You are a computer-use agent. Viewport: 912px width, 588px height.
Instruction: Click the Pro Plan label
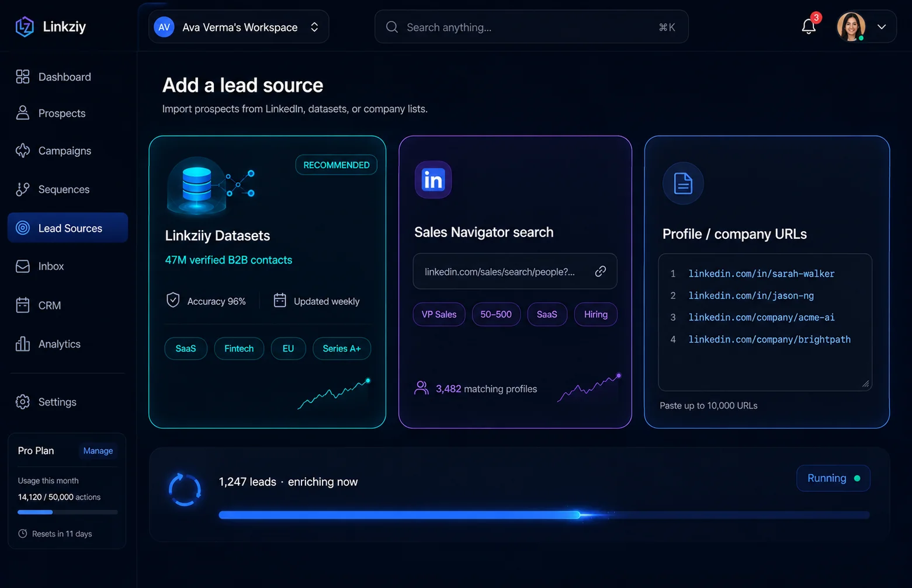(x=36, y=451)
